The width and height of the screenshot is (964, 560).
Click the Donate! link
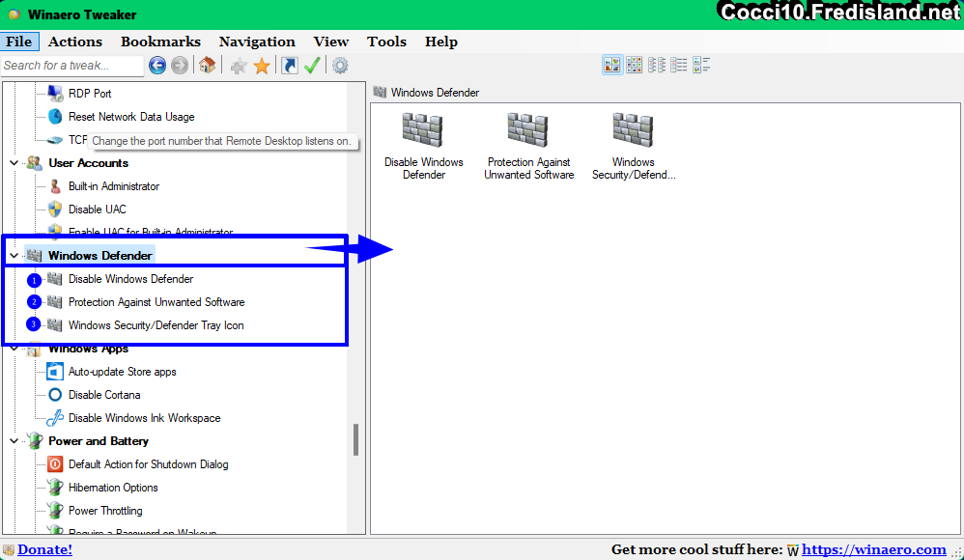(44, 549)
